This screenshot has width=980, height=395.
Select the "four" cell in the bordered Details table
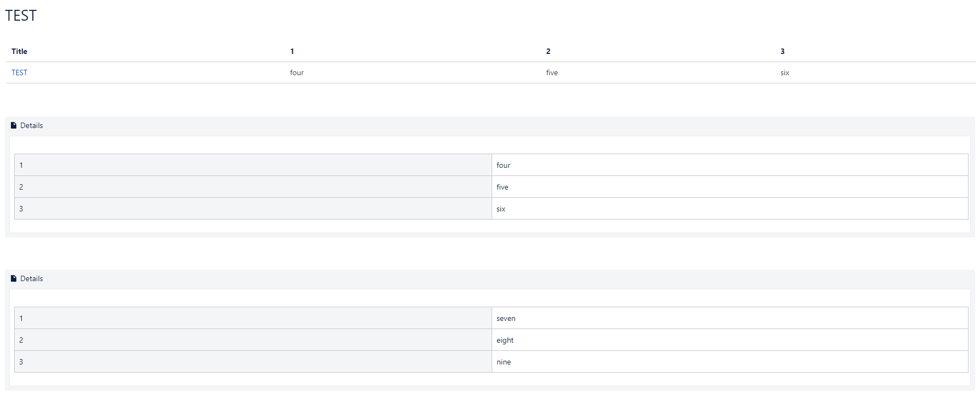[730, 165]
